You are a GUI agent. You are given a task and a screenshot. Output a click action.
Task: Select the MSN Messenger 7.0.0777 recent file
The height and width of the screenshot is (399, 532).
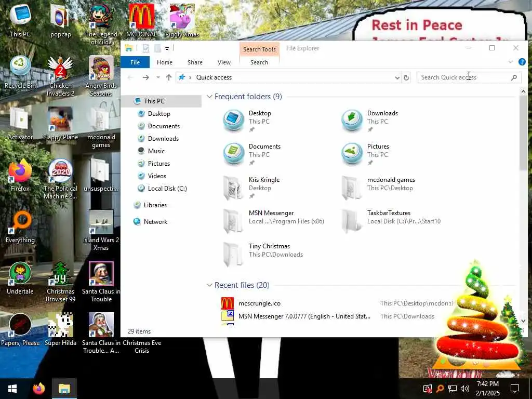click(304, 316)
